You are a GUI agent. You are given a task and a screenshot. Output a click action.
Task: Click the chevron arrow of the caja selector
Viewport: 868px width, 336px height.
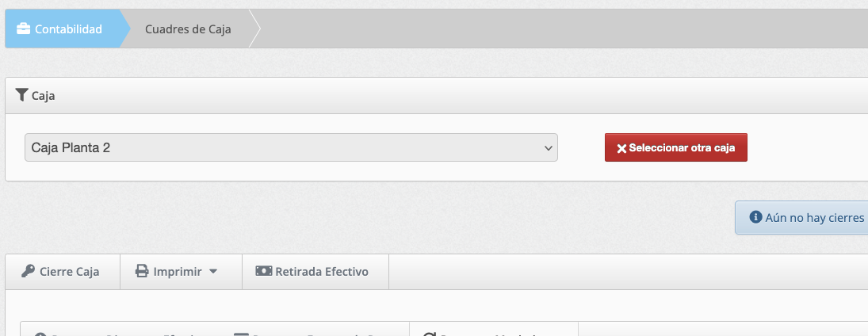547,147
